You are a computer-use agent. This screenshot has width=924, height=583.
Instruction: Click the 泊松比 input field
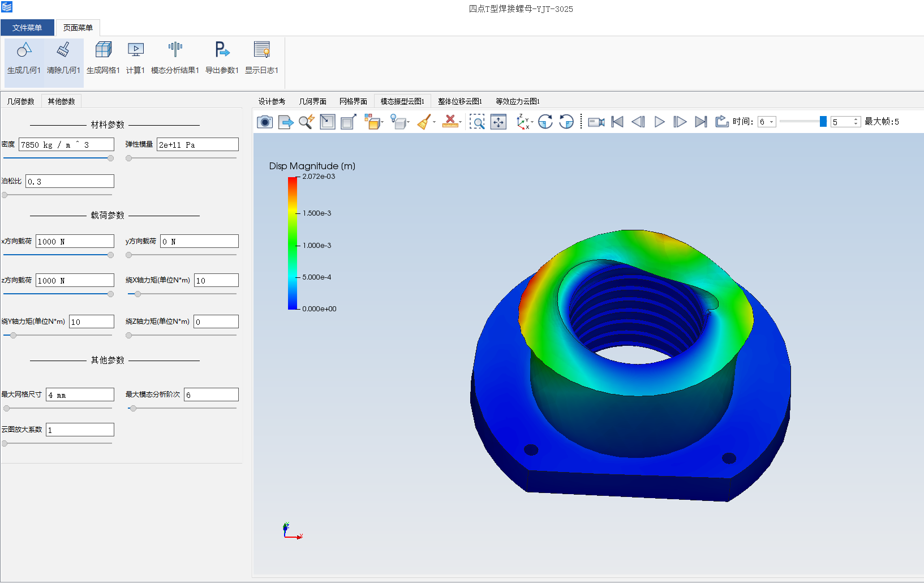[70, 182]
